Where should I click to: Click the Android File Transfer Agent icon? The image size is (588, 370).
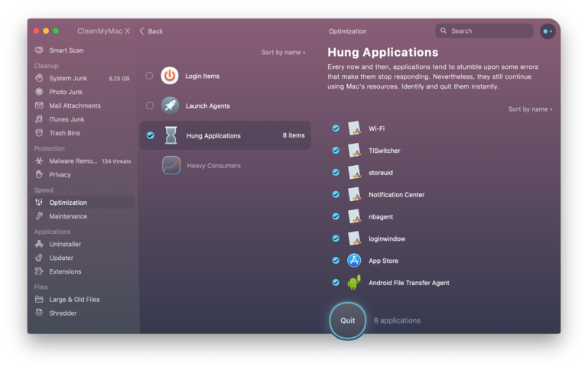pos(354,282)
